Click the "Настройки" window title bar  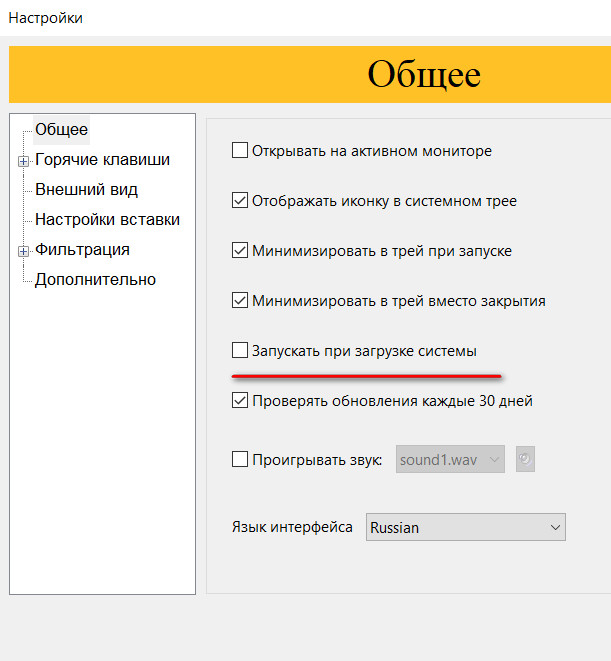pyautogui.click(x=300, y=18)
